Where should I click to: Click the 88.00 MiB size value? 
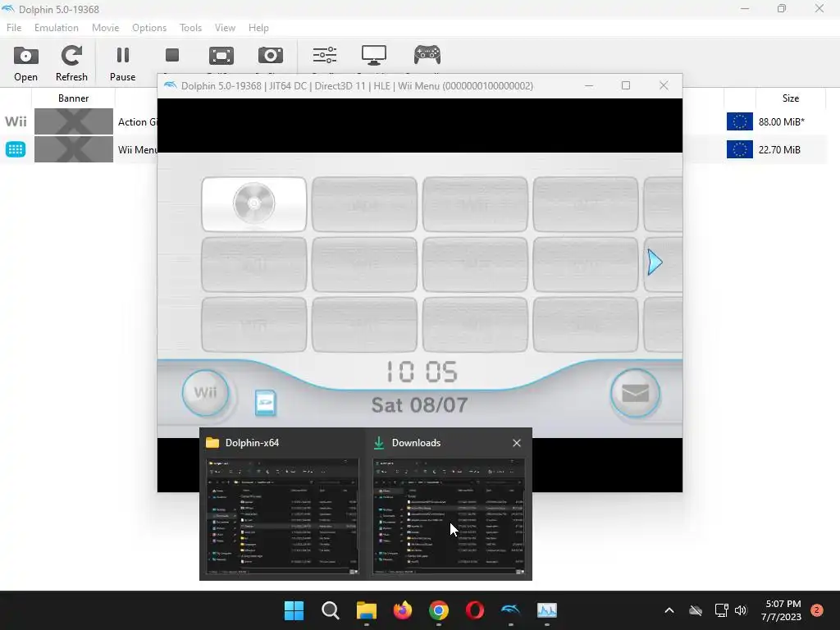click(x=781, y=121)
